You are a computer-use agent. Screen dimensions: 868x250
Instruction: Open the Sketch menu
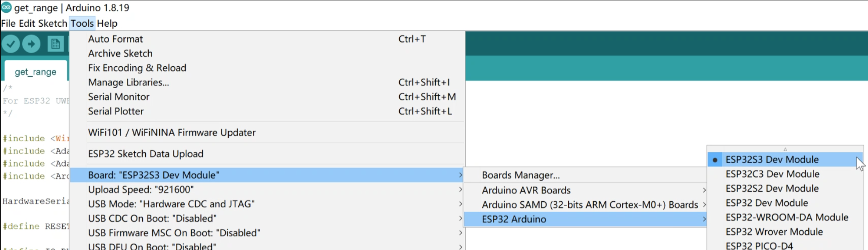click(x=53, y=23)
